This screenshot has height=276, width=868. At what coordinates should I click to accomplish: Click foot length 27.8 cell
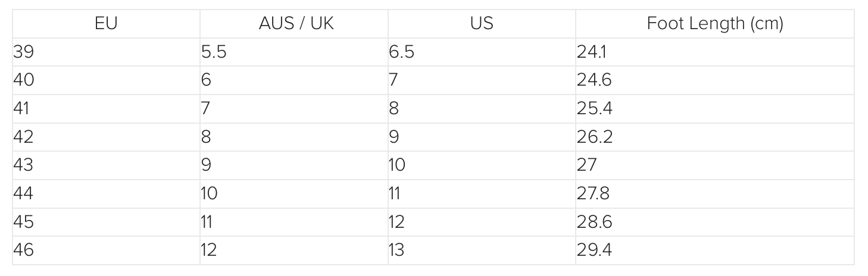pos(593,194)
